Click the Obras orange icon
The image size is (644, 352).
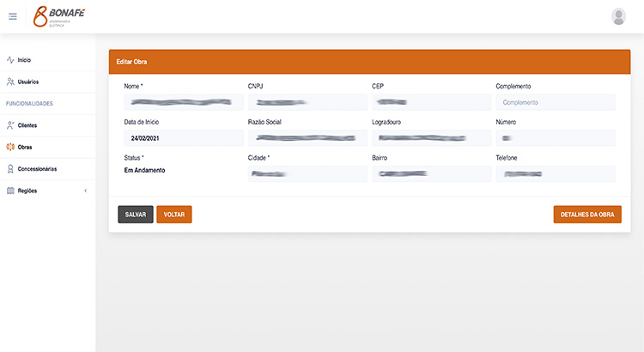[10, 147]
